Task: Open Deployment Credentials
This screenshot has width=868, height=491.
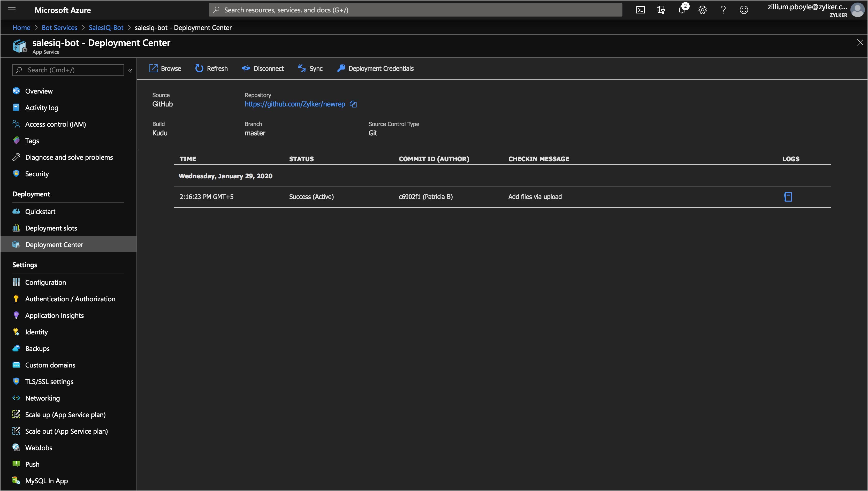Action: click(x=375, y=68)
